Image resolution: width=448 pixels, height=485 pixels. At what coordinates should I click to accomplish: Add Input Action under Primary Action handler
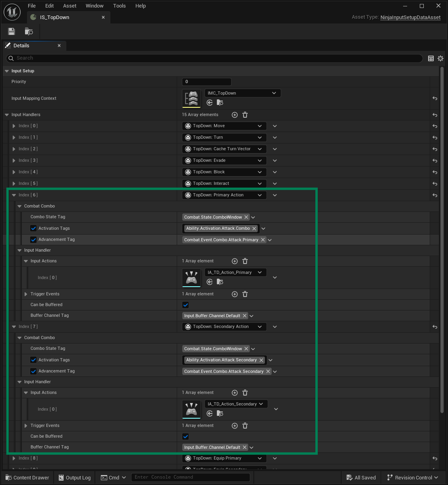pyautogui.click(x=235, y=261)
